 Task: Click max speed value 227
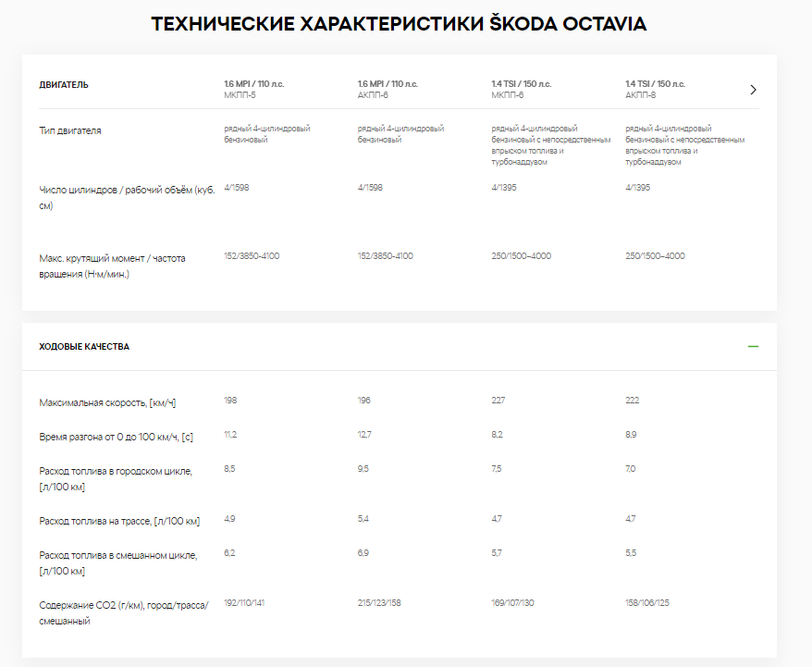coord(498,401)
